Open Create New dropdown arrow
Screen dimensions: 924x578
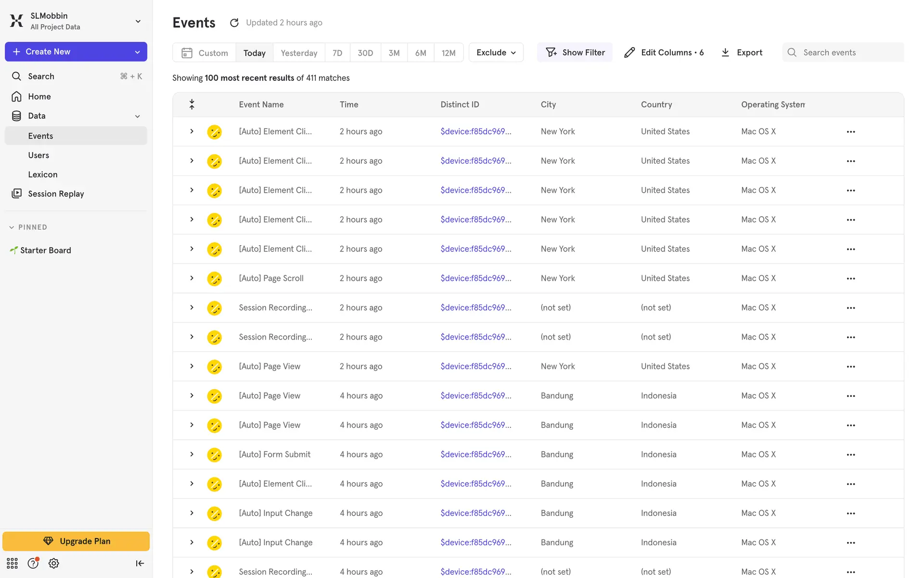click(138, 52)
